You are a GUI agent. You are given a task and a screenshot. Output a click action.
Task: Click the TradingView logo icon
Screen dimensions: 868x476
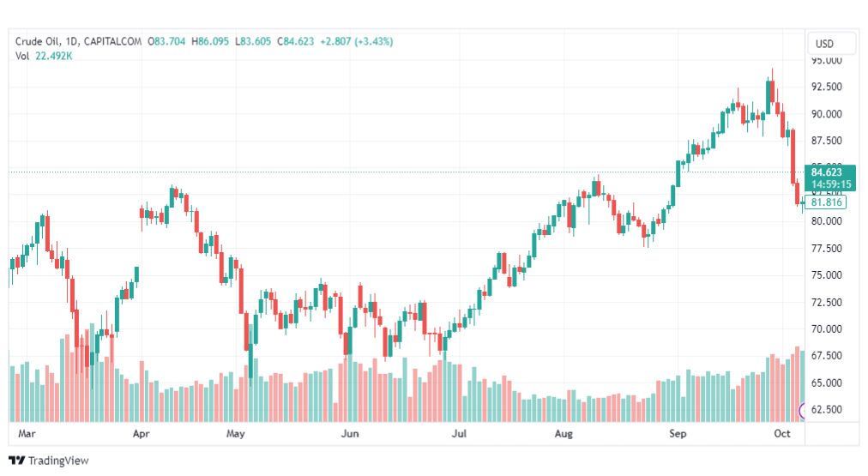click(x=17, y=461)
